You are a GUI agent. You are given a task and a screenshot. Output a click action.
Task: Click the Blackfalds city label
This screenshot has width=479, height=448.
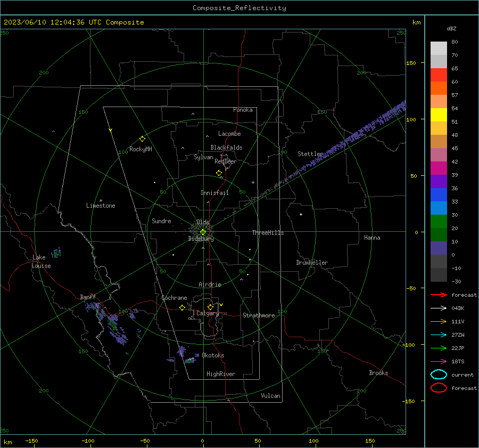click(226, 148)
